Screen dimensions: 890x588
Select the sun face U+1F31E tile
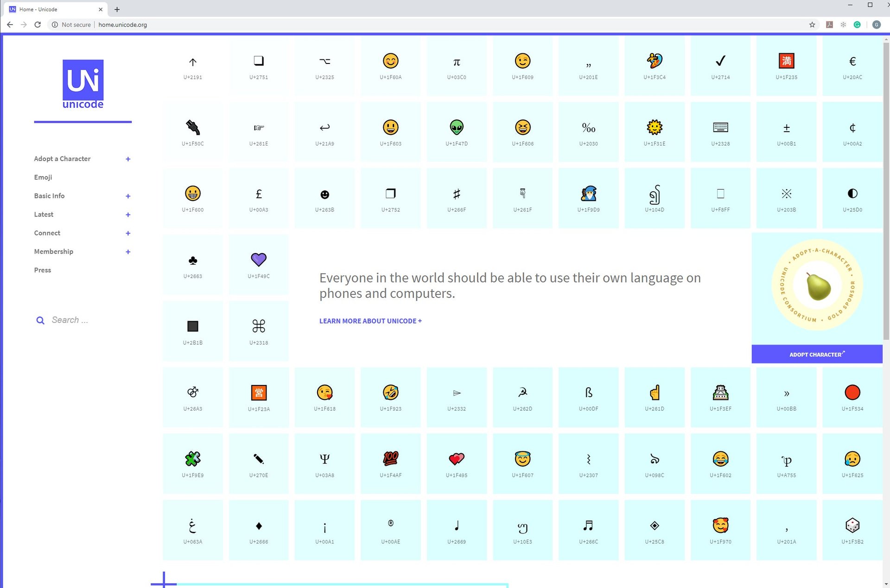(655, 132)
